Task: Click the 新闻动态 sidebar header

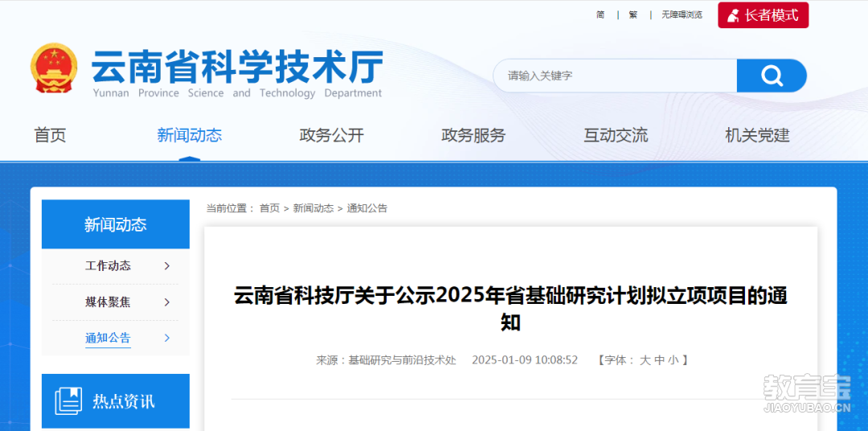Action: coord(116,224)
